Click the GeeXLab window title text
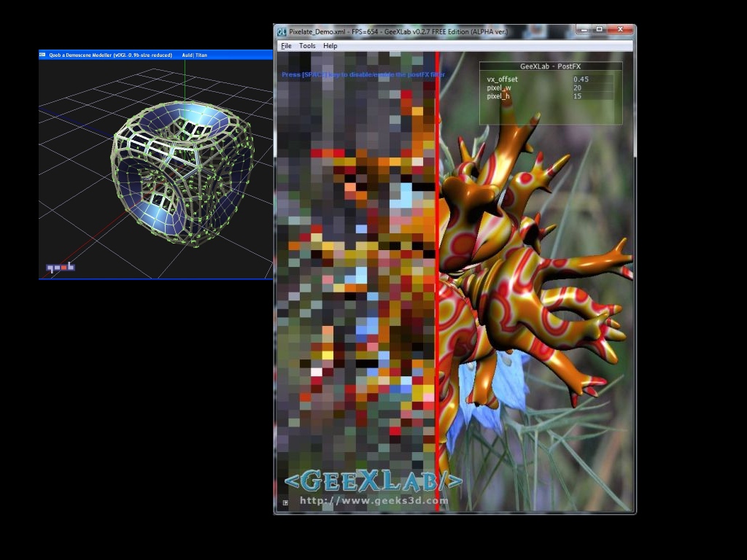 tap(398, 32)
